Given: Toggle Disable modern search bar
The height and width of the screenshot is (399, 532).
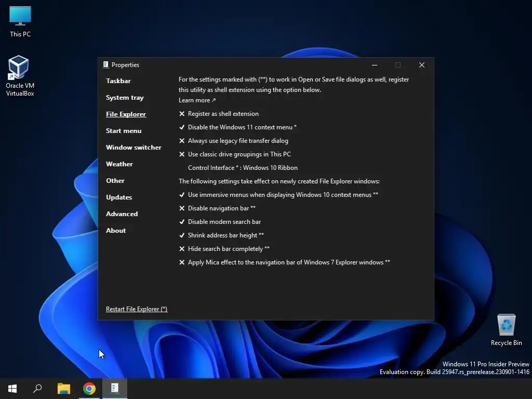Looking at the screenshot, I should click(220, 222).
